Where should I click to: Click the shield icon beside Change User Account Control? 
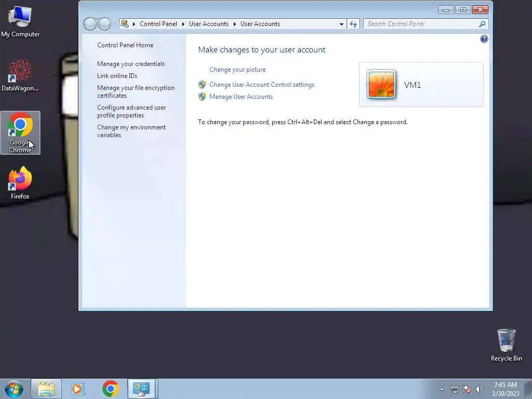coord(202,85)
